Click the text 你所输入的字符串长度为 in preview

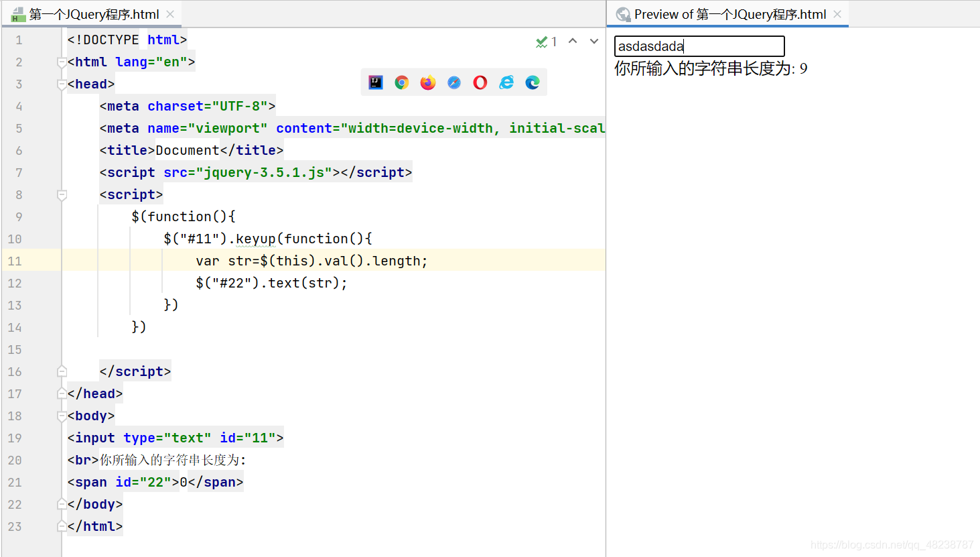click(702, 68)
